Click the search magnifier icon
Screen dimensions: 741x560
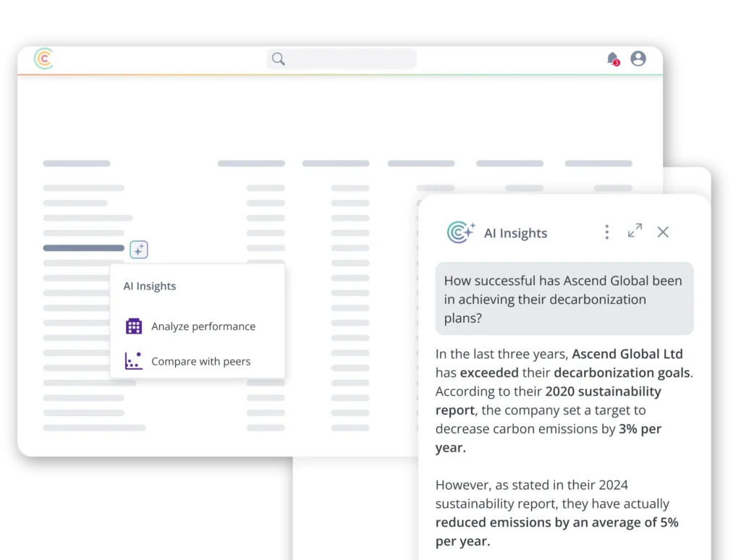[x=279, y=59]
